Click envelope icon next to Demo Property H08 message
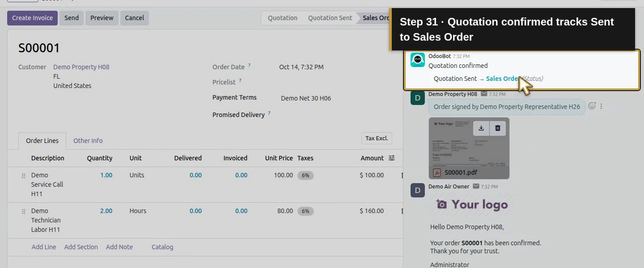 pos(484,94)
